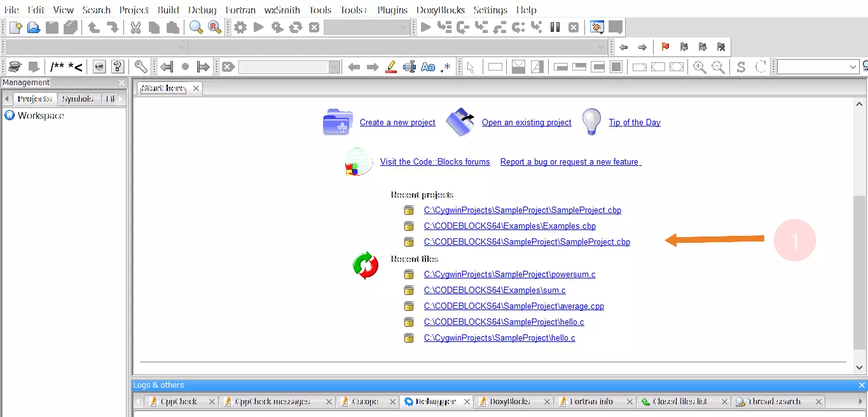
Task: Click the Cut scissors icon
Action: coord(135,27)
